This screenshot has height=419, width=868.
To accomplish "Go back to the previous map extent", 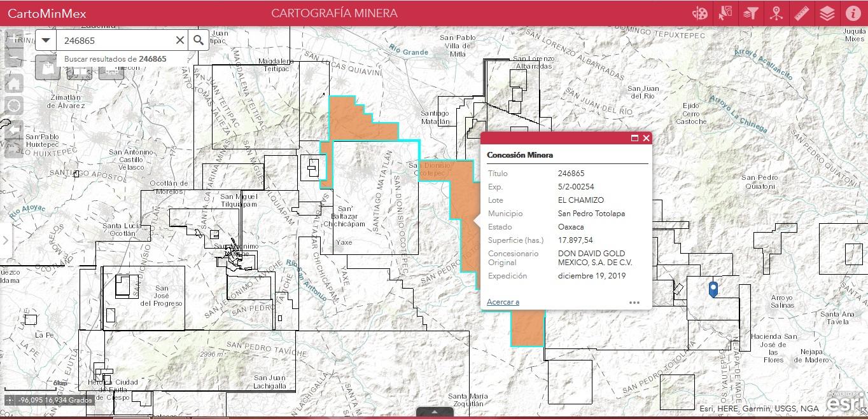I will point(14,129).
